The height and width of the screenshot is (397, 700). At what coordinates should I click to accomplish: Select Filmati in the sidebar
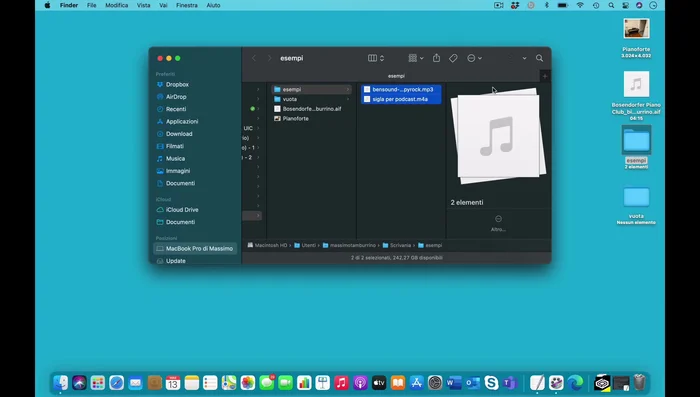coord(175,146)
